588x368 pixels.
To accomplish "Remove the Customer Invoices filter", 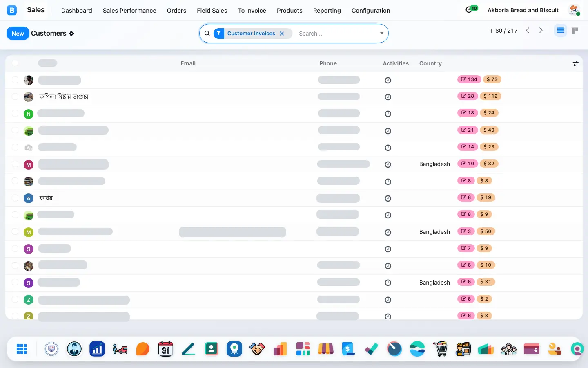I will pyautogui.click(x=282, y=34).
